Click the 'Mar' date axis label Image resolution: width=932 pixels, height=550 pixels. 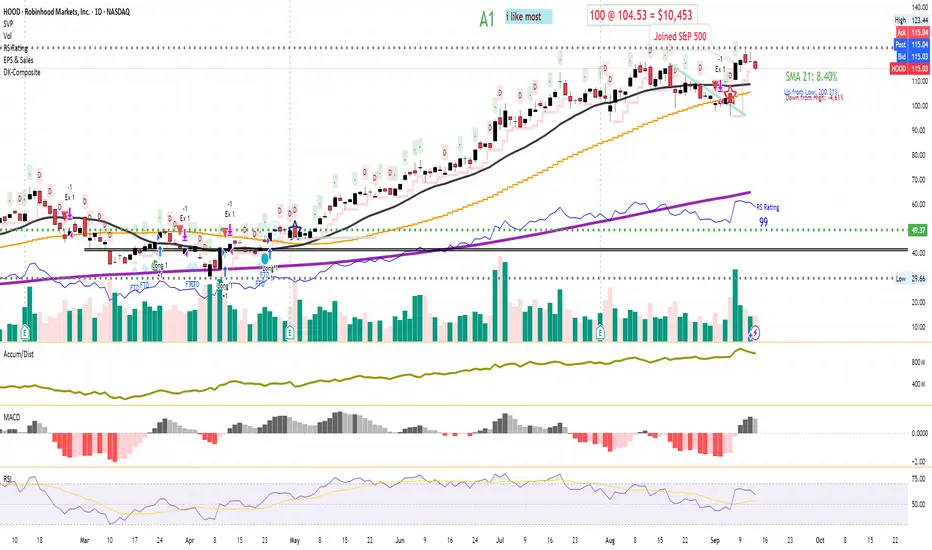click(84, 540)
